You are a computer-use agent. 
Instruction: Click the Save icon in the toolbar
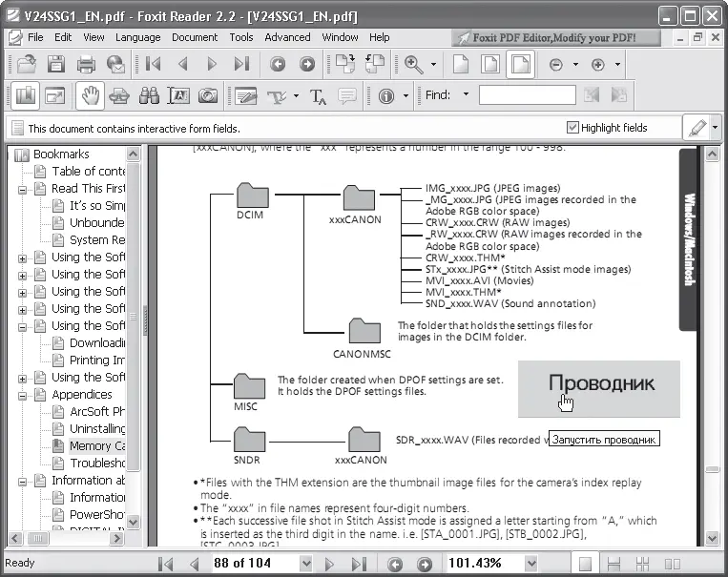click(56, 64)
